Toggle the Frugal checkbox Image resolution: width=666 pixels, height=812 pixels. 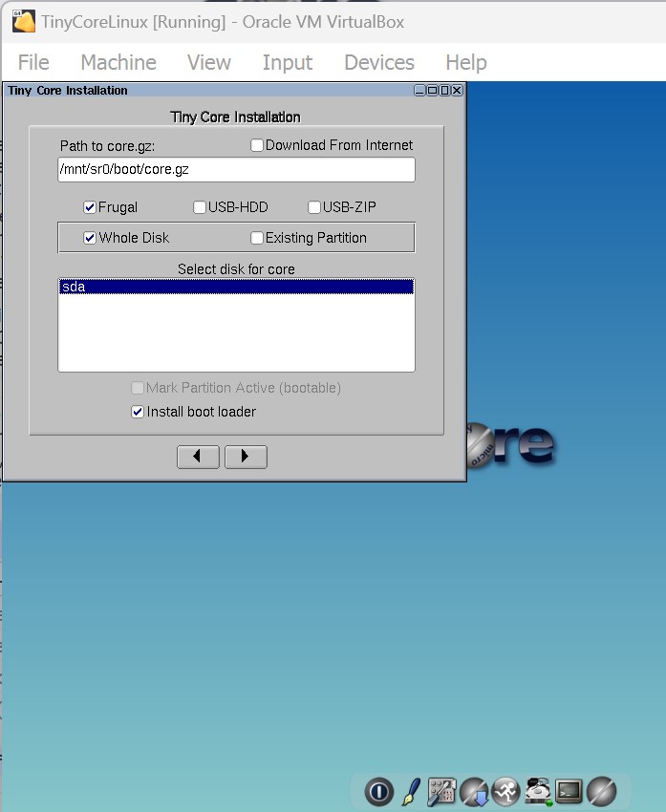tap(90, 207)
